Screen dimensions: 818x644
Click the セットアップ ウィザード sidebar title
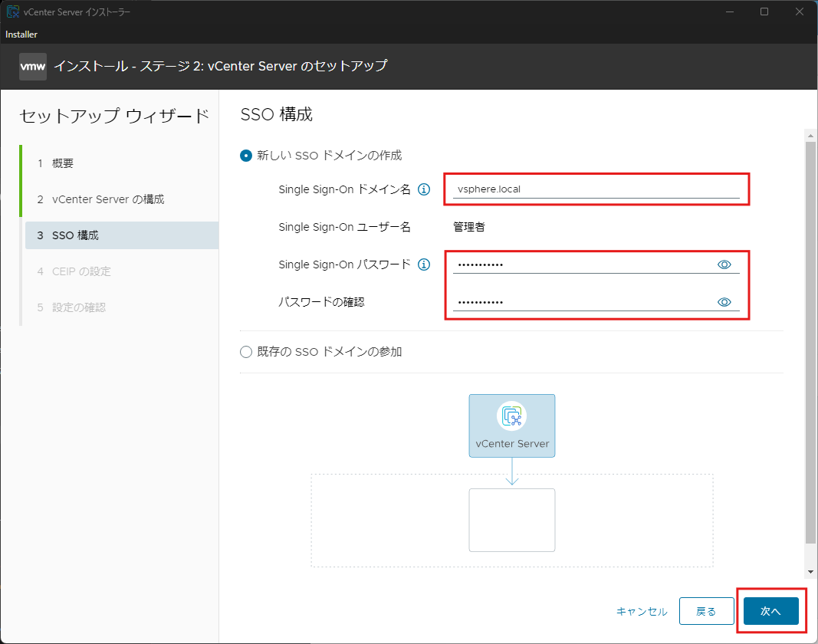pos(114,116)
